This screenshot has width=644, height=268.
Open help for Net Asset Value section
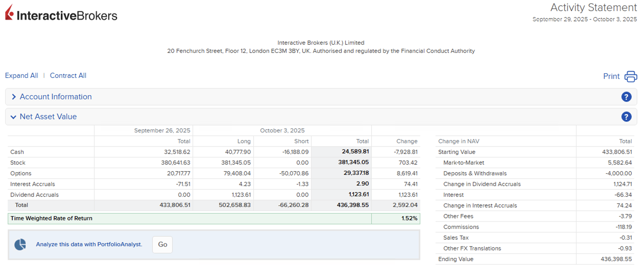point(626,117)
